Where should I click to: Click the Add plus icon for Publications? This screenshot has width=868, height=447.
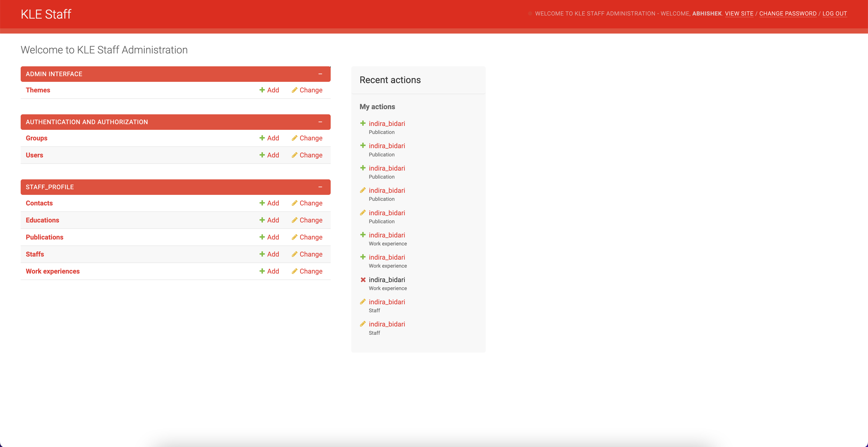click(262, 237)
